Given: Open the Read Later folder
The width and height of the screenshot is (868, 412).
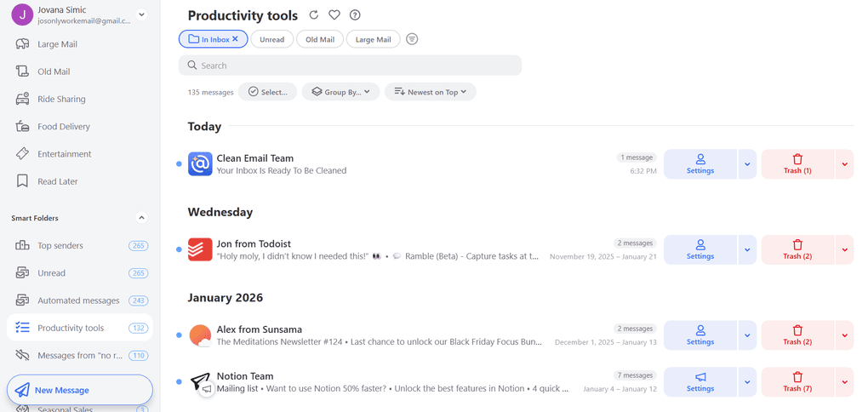Looking at the screenshot, I should click(x=80, y=181).
